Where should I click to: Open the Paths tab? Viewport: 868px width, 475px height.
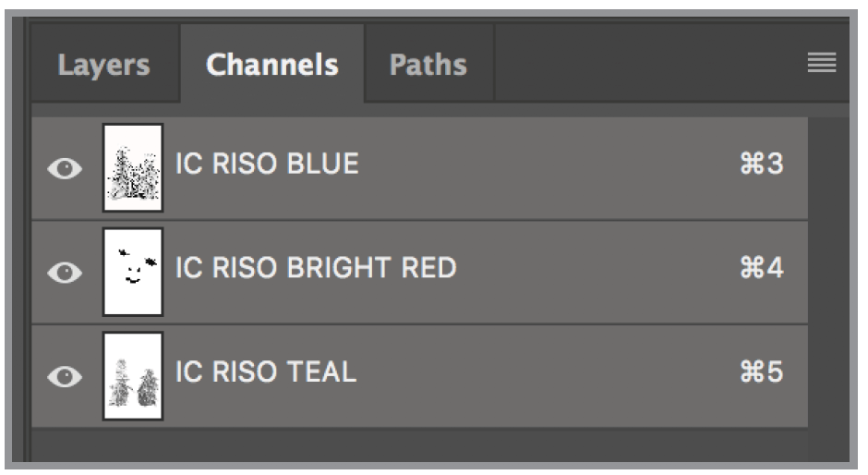428,65
